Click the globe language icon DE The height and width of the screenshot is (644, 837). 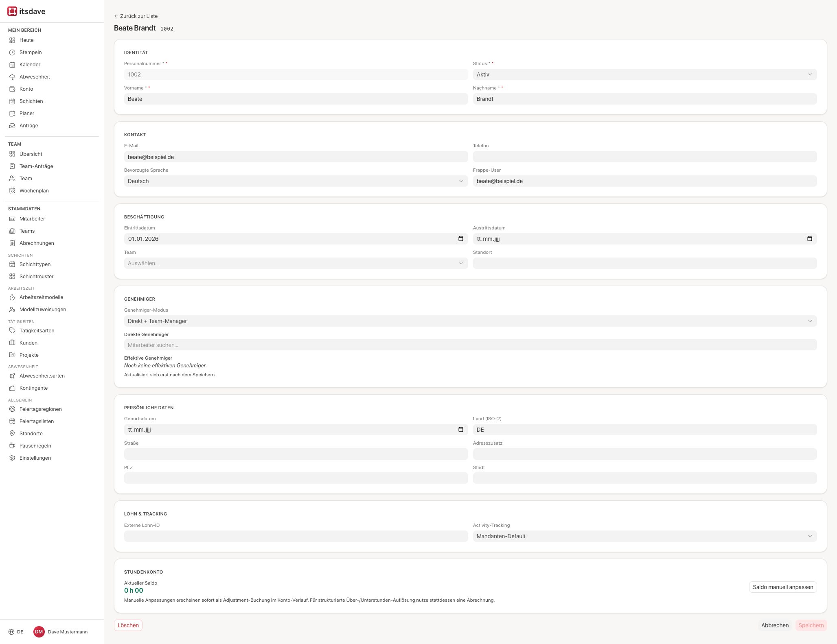click(x=11, y=632)
